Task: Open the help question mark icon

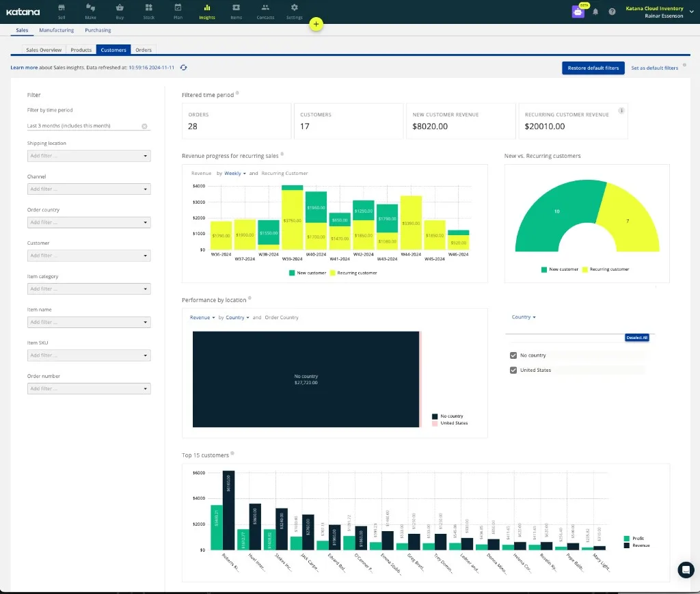Action: point(612,12)
